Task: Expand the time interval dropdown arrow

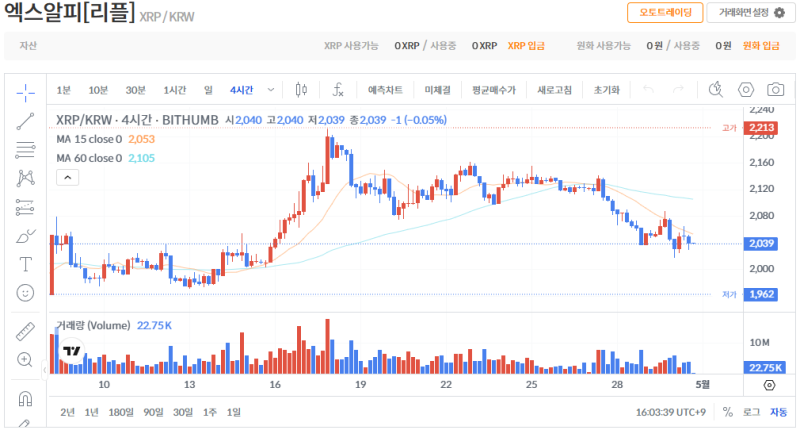Action: pos(271,90)
